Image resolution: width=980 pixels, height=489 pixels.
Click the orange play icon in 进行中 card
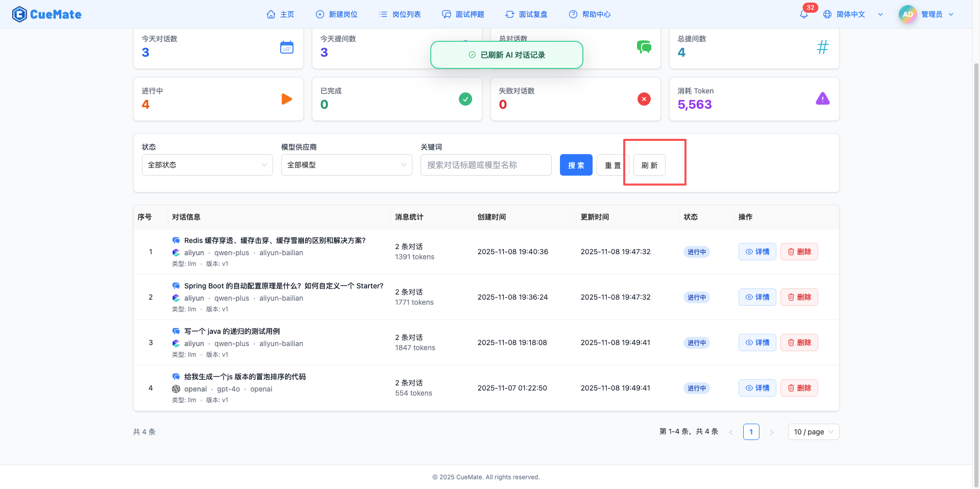coord(287,99)
